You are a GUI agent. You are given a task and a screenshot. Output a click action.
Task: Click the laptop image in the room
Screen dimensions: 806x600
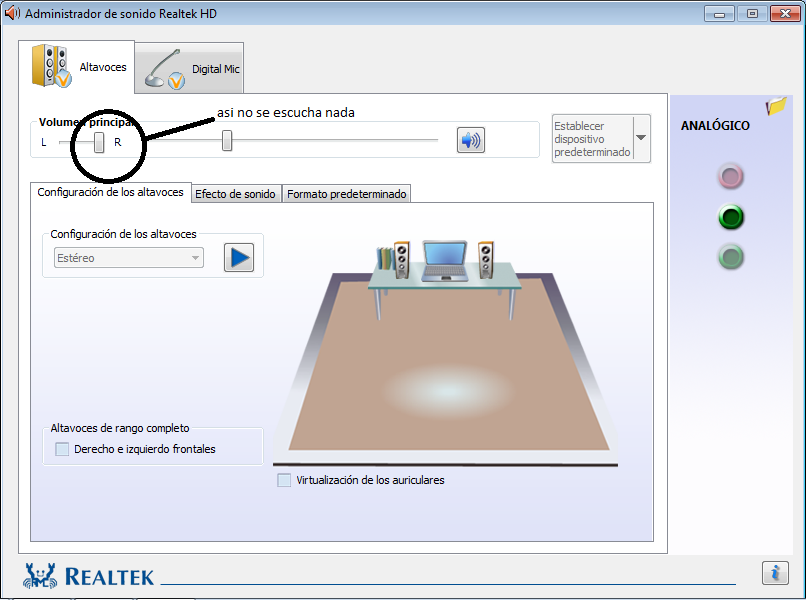coord(445,261)
